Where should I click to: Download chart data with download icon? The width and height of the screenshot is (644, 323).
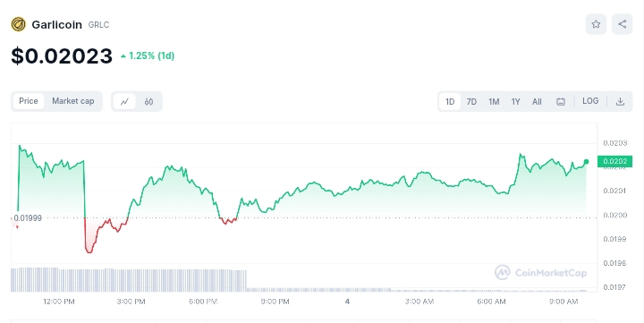[620, 101]
